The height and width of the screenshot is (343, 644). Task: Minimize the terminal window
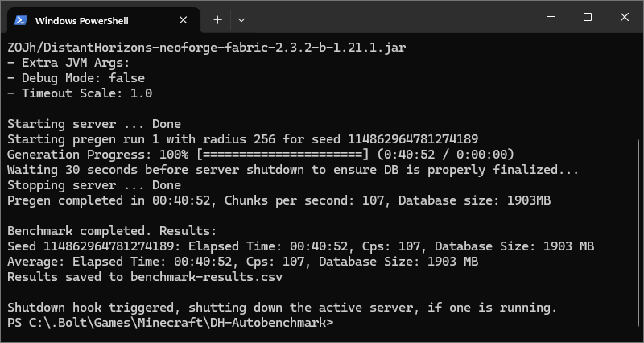pos(551,17)
